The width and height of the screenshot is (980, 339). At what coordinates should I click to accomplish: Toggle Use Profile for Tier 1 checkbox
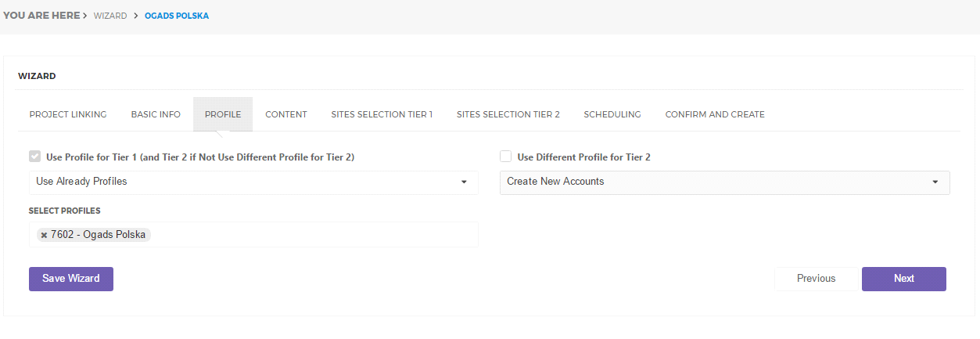pos(34,157)
